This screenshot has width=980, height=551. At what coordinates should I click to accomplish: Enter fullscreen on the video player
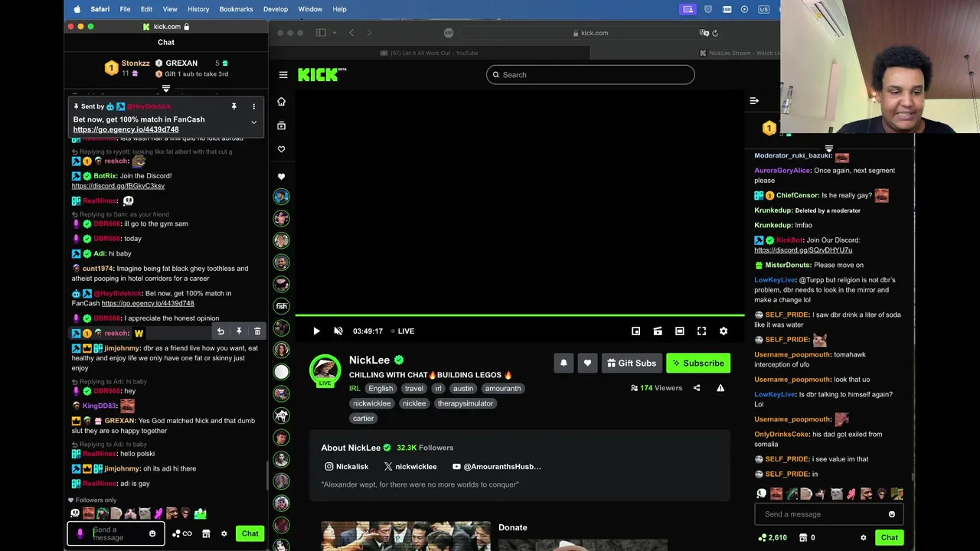pos(701,331)
